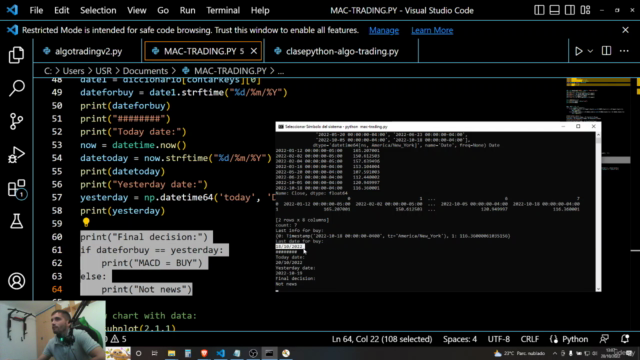Viewport: 640px width, 360px height.
Task: Open the Run and Debug view
Action: [16, 155]
